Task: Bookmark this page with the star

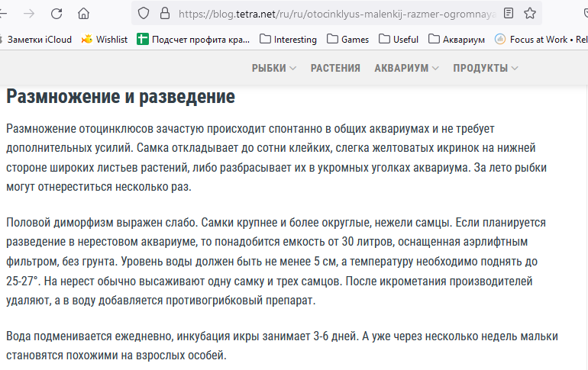Action: (x=530, y=14)
